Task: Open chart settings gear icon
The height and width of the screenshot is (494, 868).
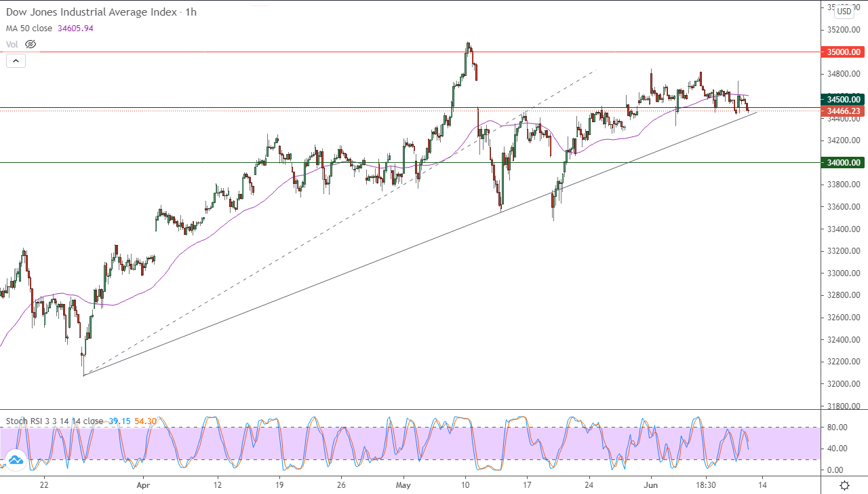Action: (844, 485)
